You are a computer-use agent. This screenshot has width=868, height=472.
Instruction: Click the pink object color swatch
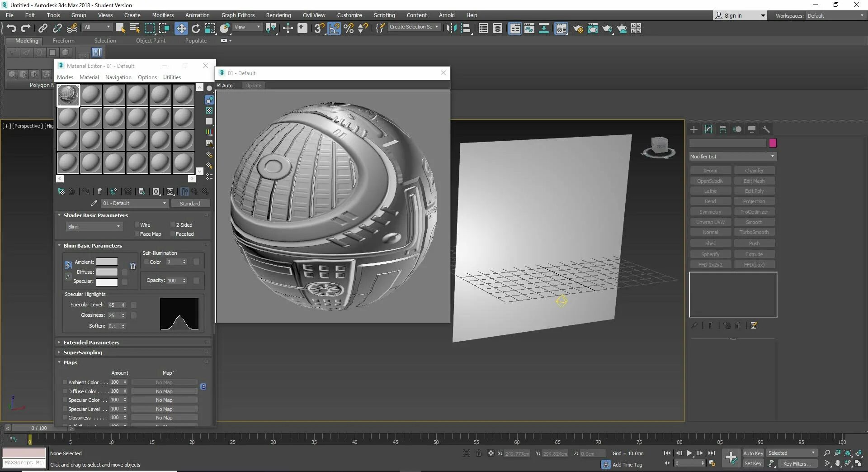pyautogui.click(x=773, y=143)
